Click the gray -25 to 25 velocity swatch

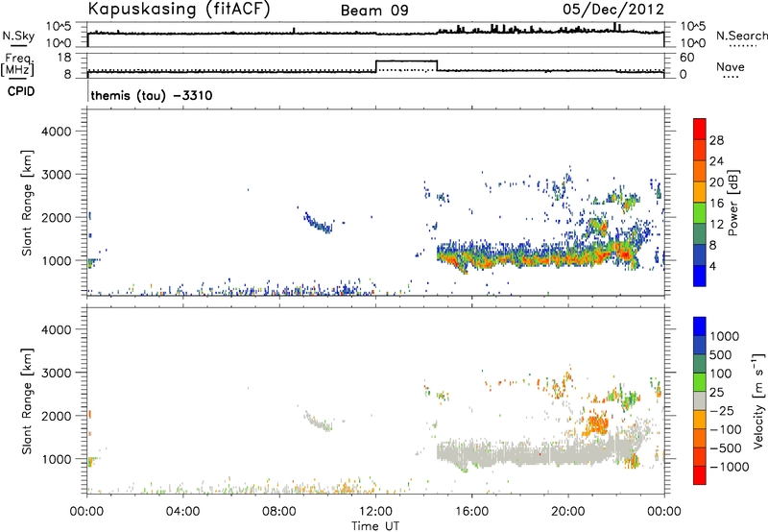700,400
